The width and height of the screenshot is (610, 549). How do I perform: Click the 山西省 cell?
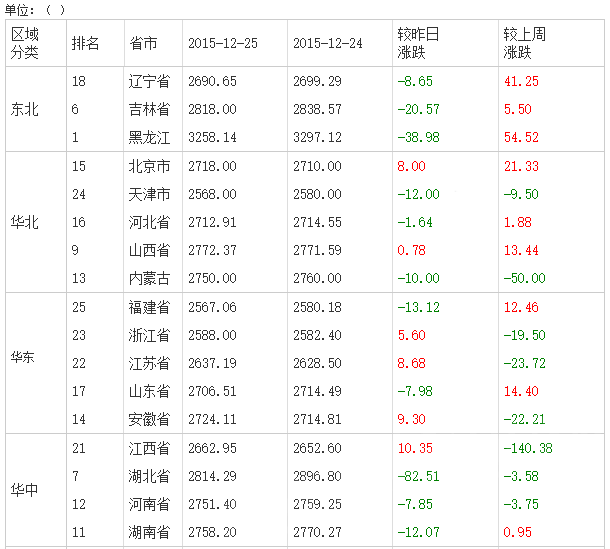[149, 250]
